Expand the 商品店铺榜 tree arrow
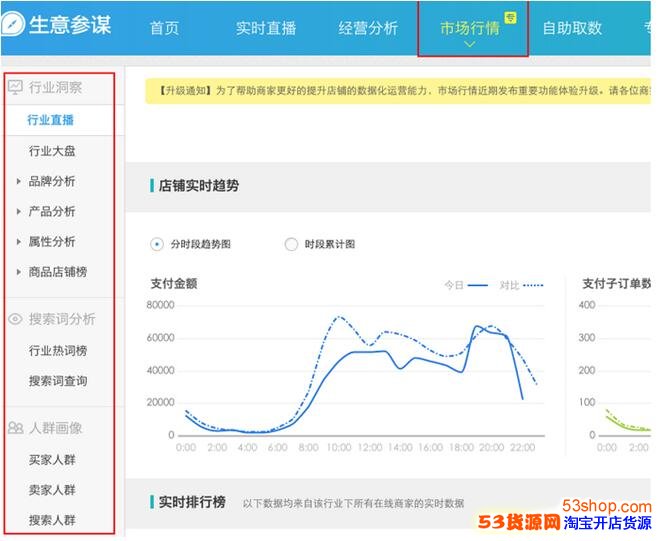661x541 pixels. click(19, 272)
